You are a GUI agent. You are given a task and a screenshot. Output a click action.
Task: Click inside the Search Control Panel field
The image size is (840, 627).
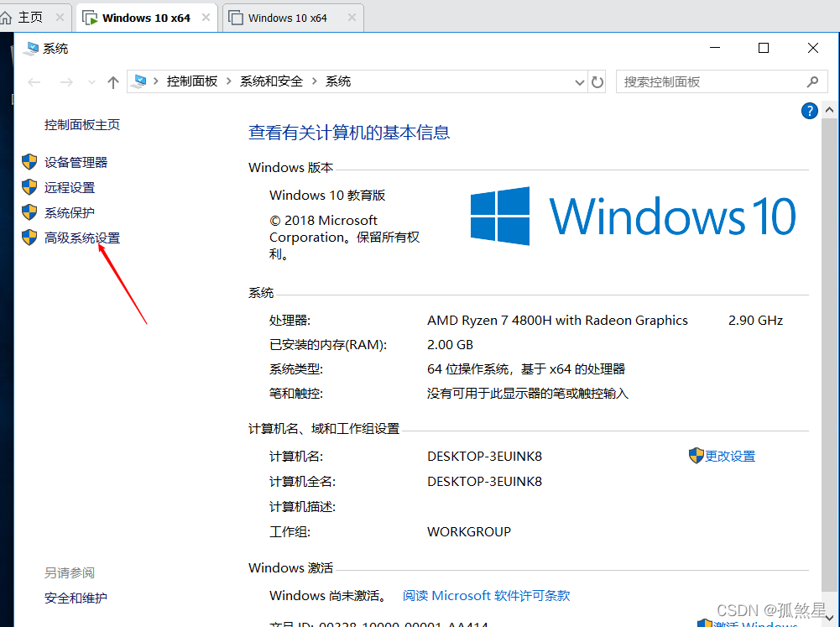click(721, 82)
